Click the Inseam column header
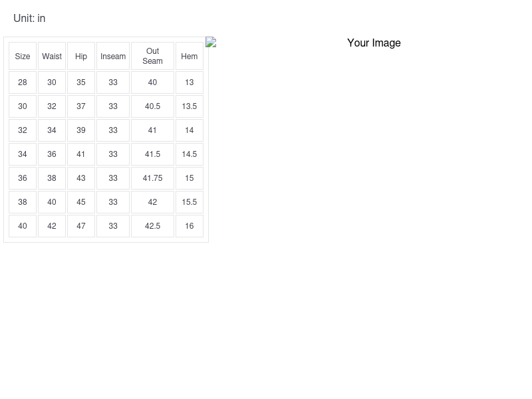The width and height of the screenshot is (532, 399). point(113,57)
